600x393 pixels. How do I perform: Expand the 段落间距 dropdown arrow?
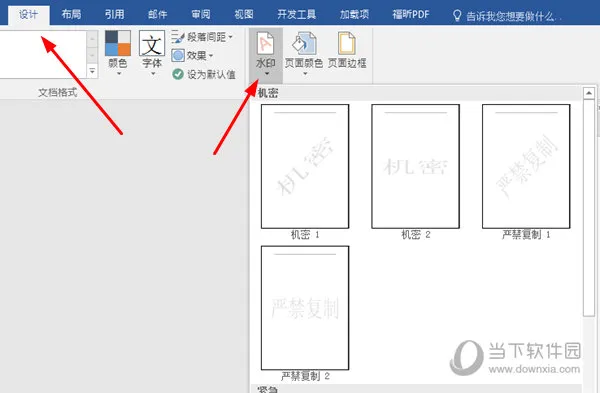tap(230, 37)
